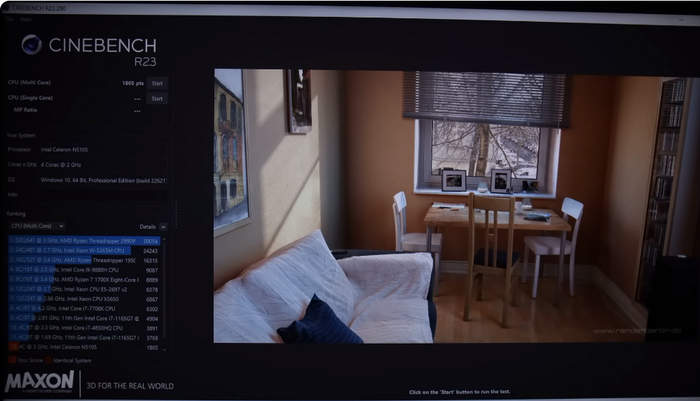Viewport: 700px width, 401px height.
Task: Click the rendered room image preview
Action: click(456, 206)
